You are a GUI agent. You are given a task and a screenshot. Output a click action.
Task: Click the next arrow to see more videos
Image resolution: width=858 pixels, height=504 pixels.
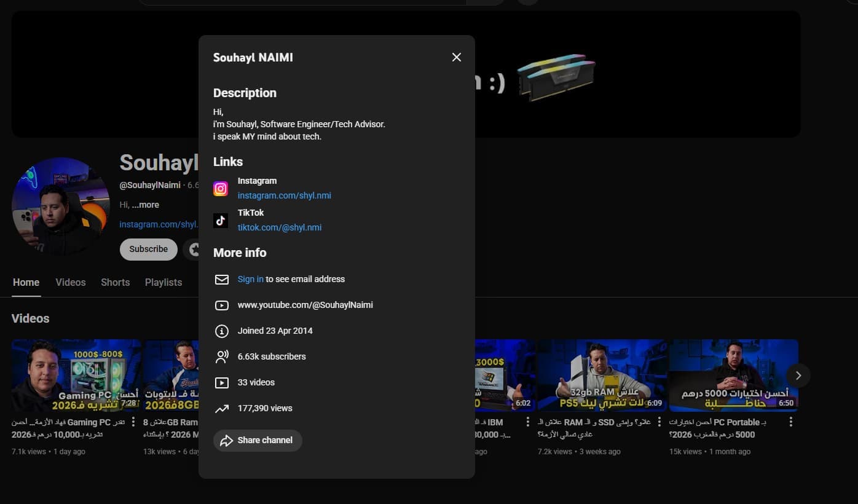(798, 375)
